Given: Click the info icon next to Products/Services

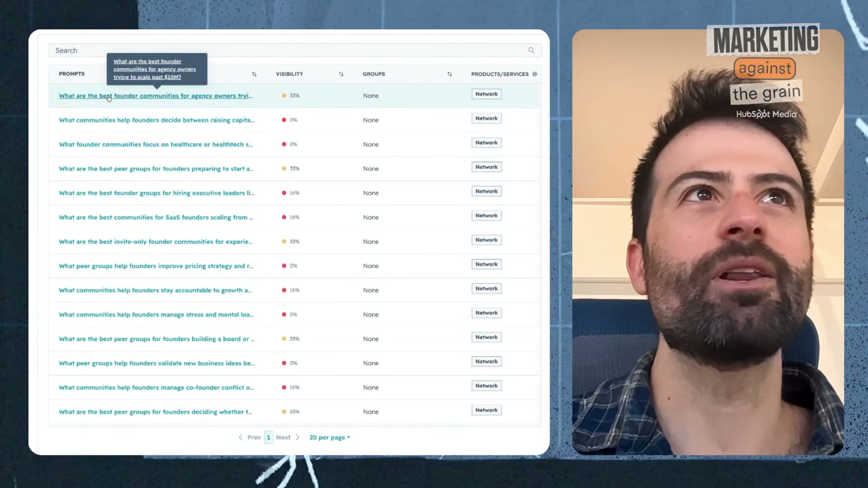Looking at the screenshot, I should point(535,74).
